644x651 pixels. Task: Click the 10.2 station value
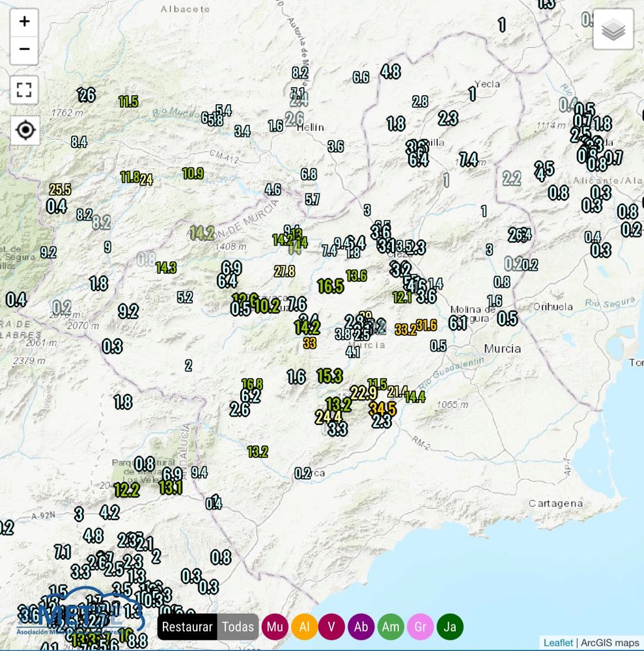click(267, 307)
